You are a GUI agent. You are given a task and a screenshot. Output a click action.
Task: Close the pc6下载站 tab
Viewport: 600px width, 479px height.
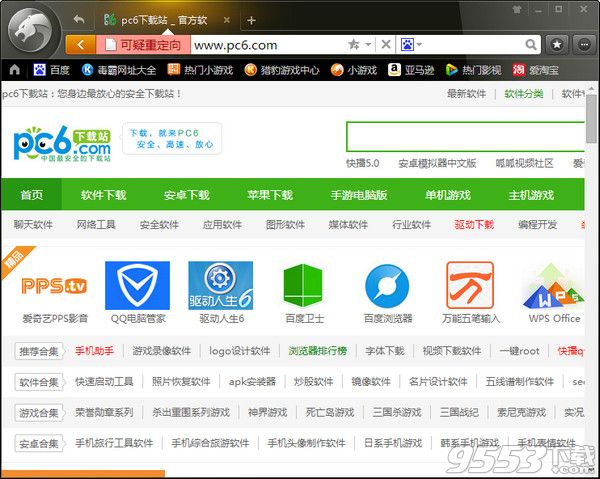pyautogui.click(x=227, y=20)
